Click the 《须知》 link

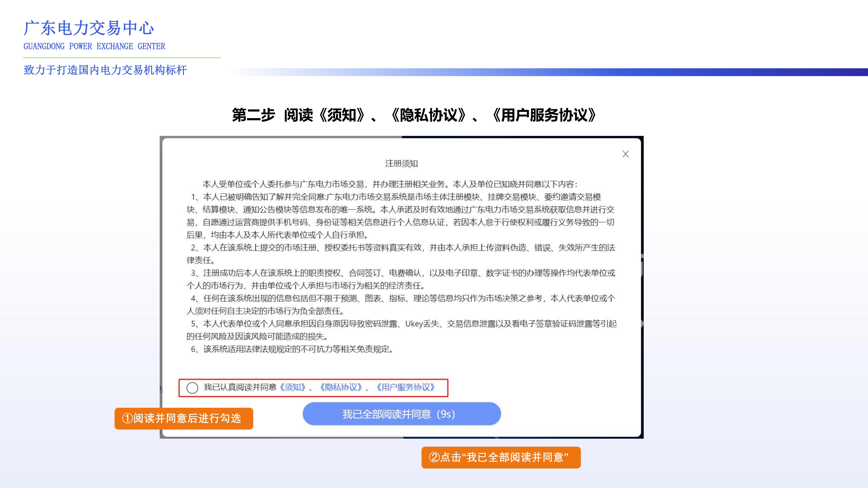292,388
